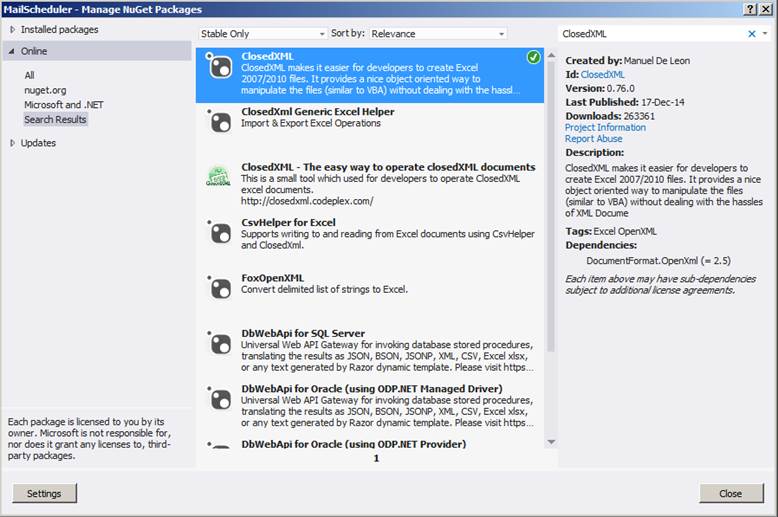Click the green ClosedXML easy way package icon
Viewport: 778px width, 517px height.
pyautogui.click(x=218, y=176)
